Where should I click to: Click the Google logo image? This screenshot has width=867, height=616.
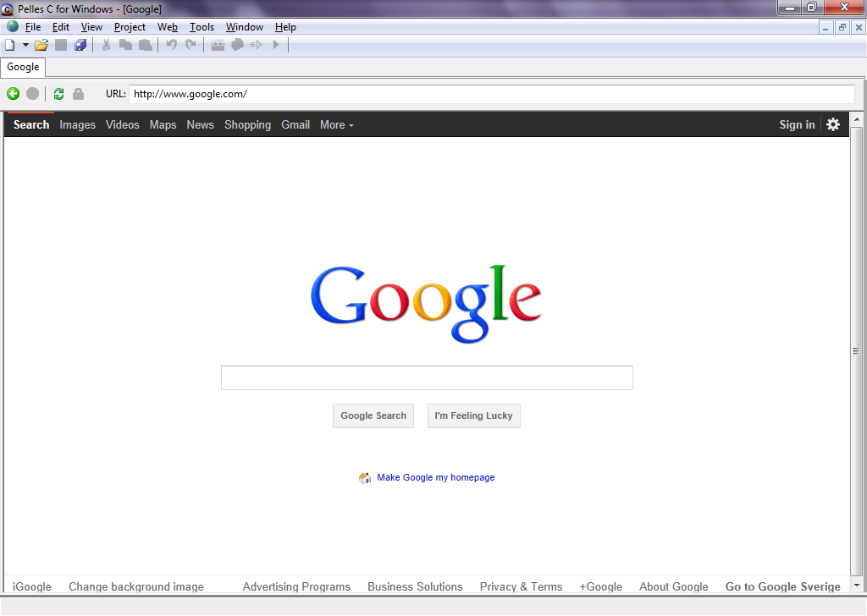[x=426, y=305]
